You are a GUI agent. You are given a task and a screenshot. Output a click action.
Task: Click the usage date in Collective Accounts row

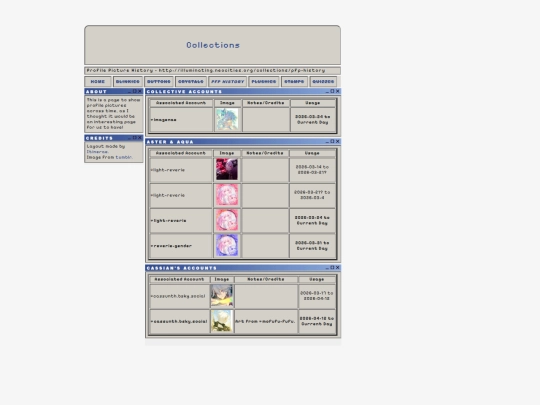(313, 120)
